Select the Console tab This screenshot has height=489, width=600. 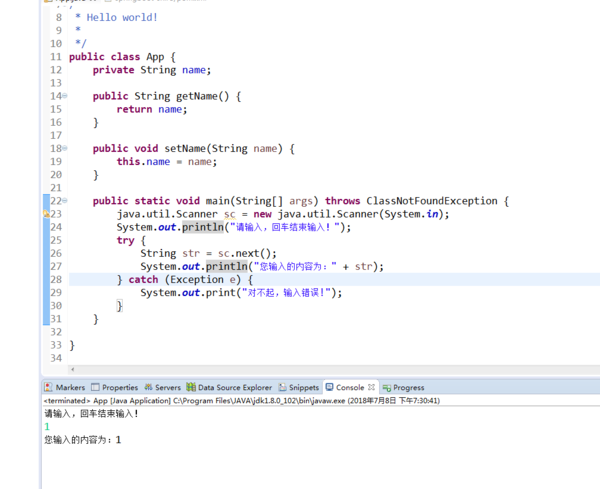350,387
